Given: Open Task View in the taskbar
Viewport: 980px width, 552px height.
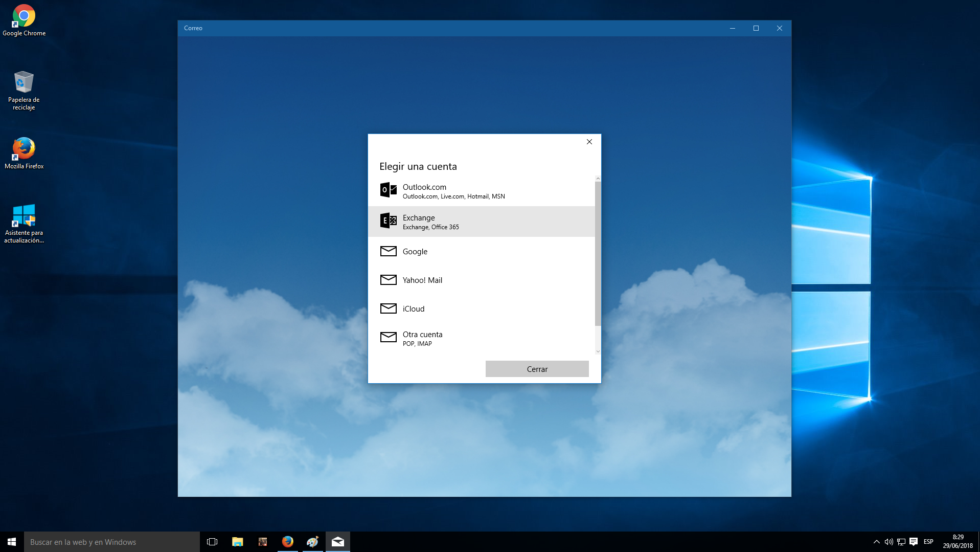Looking at the screenshot, I should 212,542.
